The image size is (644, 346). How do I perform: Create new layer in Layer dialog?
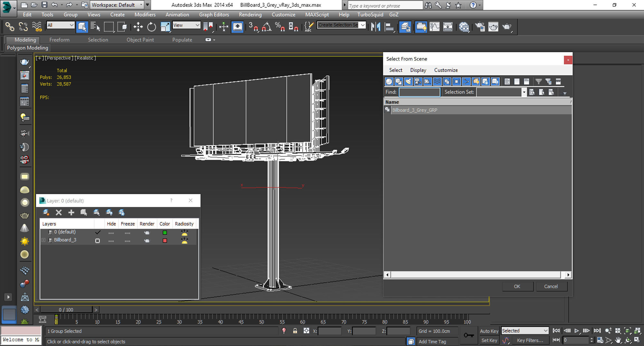pyautogui.click(x=46, y=212)
